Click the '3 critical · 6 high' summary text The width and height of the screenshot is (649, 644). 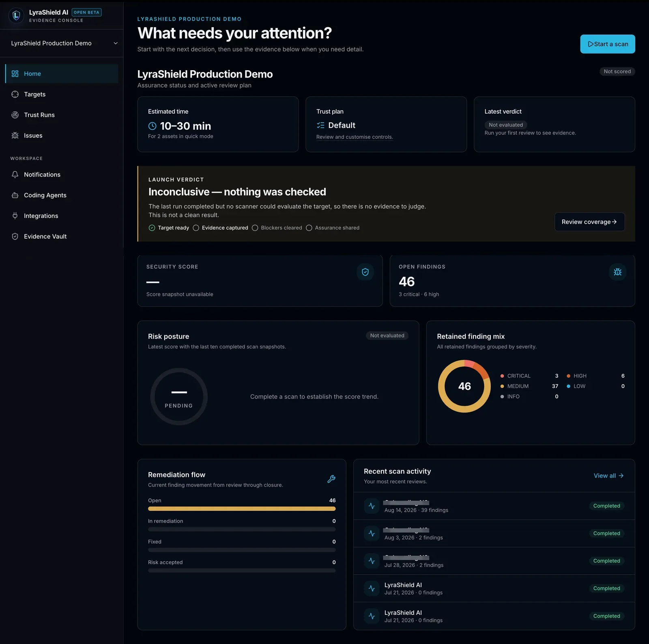coord(419,294)
